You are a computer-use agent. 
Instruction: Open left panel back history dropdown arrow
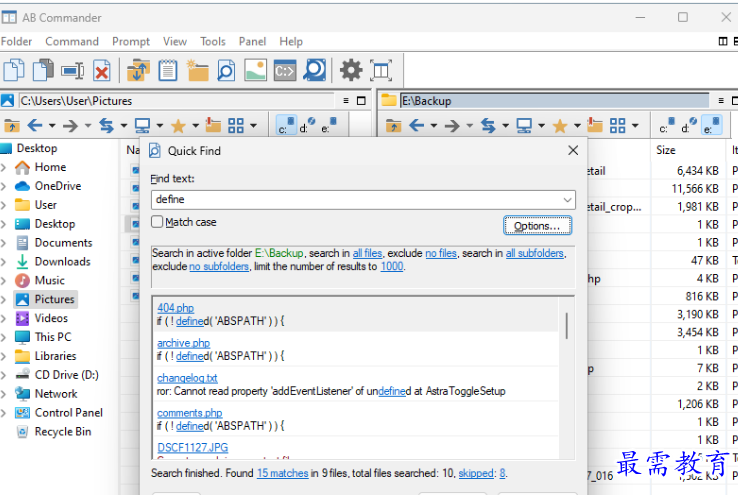click(52, 126)
